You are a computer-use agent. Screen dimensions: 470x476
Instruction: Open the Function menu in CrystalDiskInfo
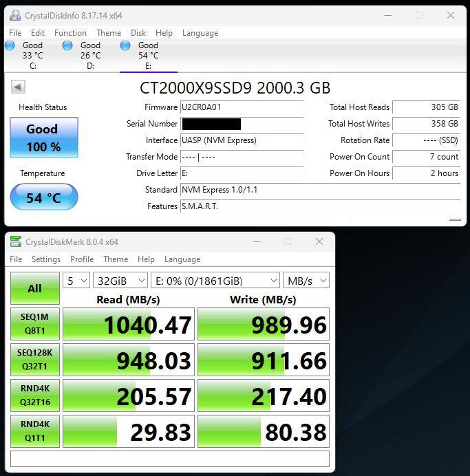tap(70, 33)
